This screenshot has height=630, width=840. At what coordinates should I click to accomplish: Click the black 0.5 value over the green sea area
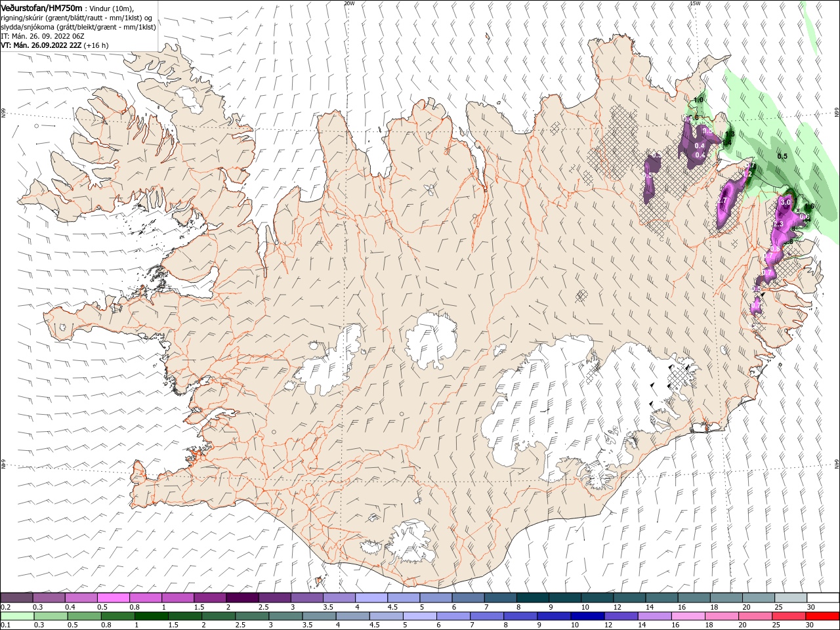point(782,156)
